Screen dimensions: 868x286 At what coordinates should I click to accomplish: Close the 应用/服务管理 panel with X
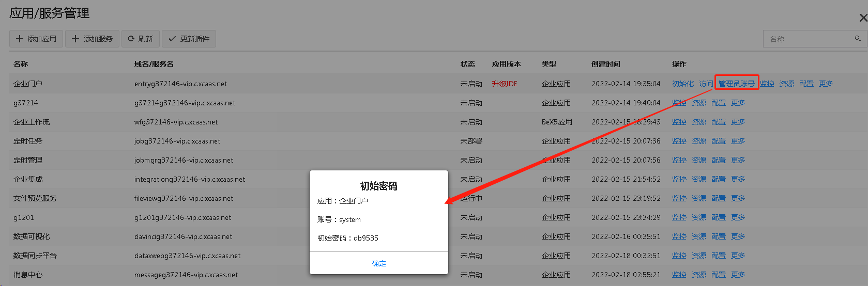863,18
